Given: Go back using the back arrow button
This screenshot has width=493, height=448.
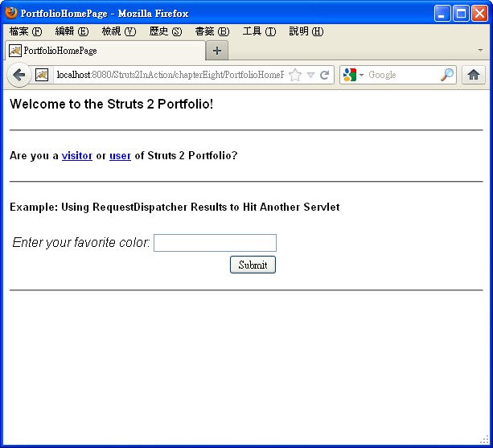Looking at the screenshot, I should point(18,75).
